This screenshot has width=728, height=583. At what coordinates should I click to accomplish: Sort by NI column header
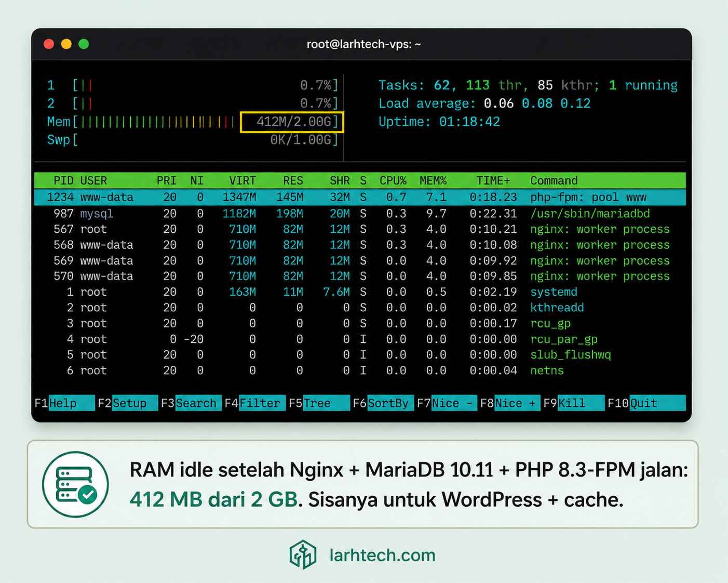[x=197, y=181]
